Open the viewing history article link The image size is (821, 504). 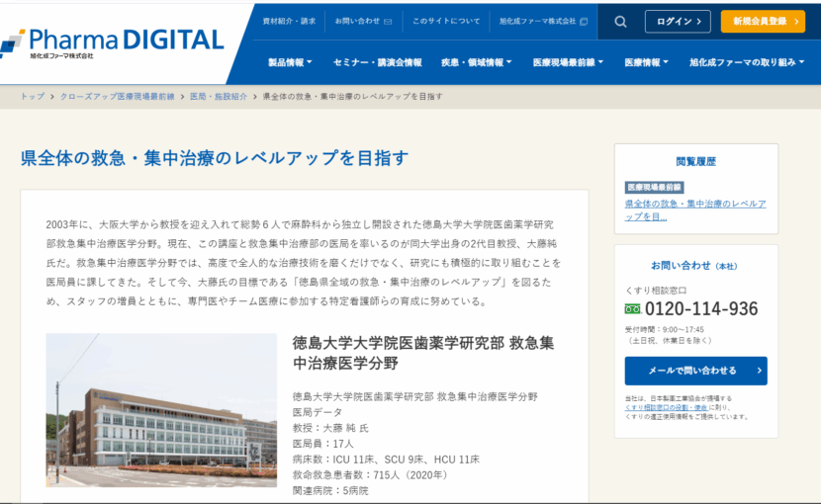coord(694,210)
